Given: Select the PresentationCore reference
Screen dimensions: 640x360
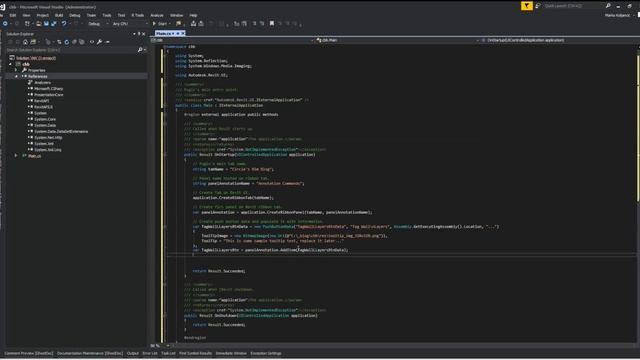Looking at the screenshot, I should pyautogui.click(x=49, y=95).
